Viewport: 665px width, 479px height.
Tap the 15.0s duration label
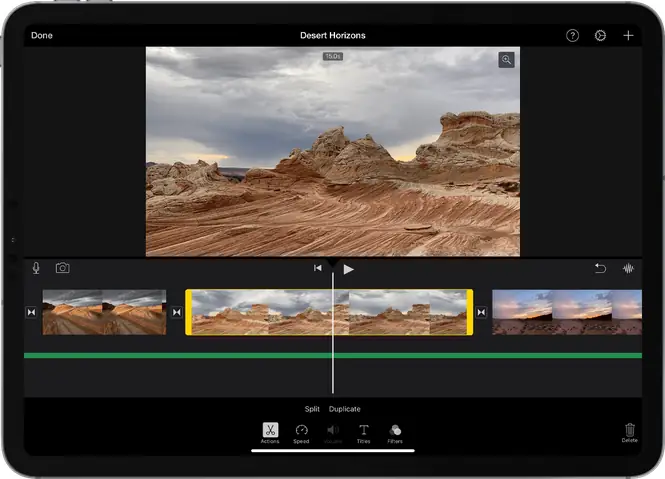pos(332,56)
